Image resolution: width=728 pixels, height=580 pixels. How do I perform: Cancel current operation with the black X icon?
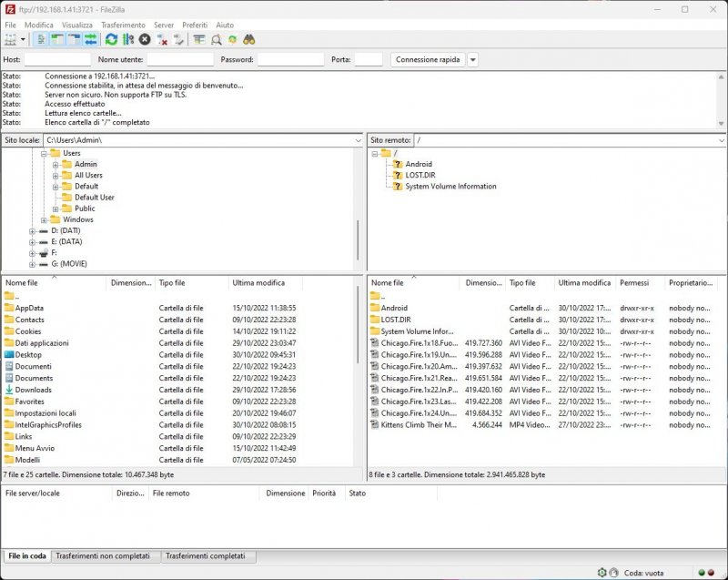click(x=145, y=40)
